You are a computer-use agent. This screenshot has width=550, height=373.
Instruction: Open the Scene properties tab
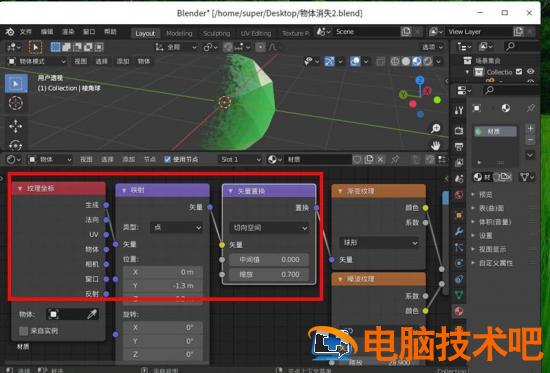tap(459, 179)
